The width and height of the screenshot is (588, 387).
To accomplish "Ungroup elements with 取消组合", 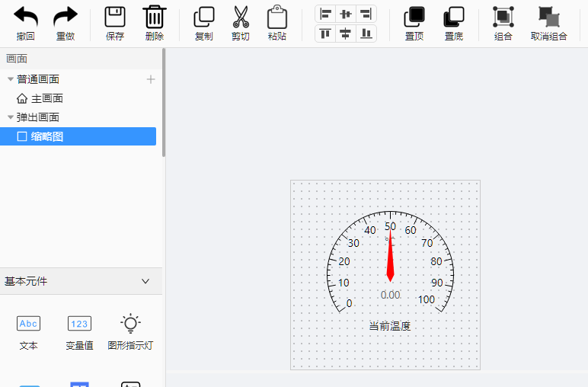I will 548,24.
